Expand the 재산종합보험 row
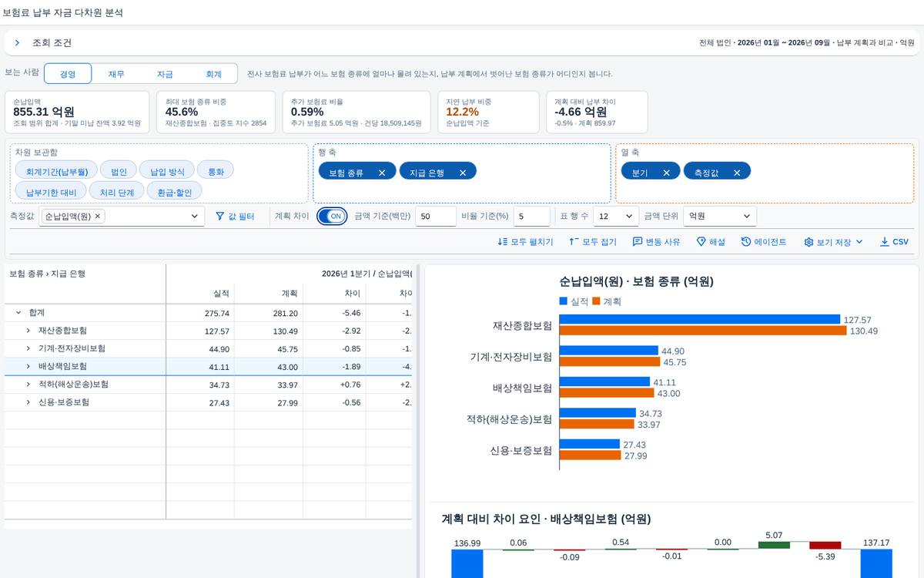 tap(28, 331)
